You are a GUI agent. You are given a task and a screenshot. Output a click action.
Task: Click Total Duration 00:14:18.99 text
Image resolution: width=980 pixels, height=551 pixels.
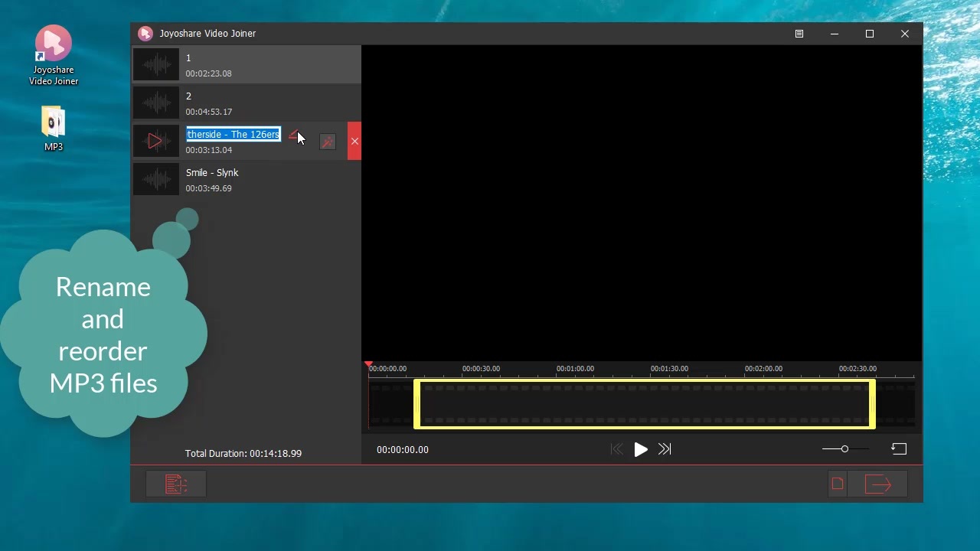[x=243, y=454]
